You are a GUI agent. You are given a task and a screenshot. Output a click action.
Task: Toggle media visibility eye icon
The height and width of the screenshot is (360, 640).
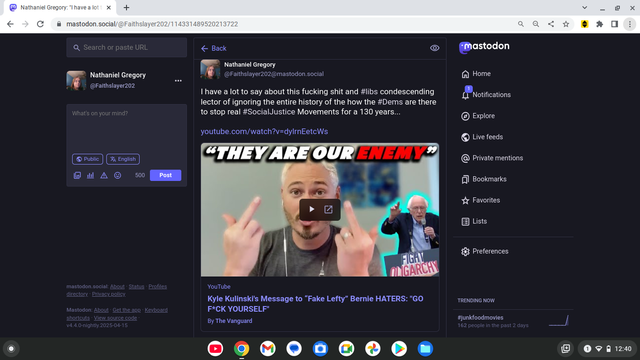tap(435, 48)
